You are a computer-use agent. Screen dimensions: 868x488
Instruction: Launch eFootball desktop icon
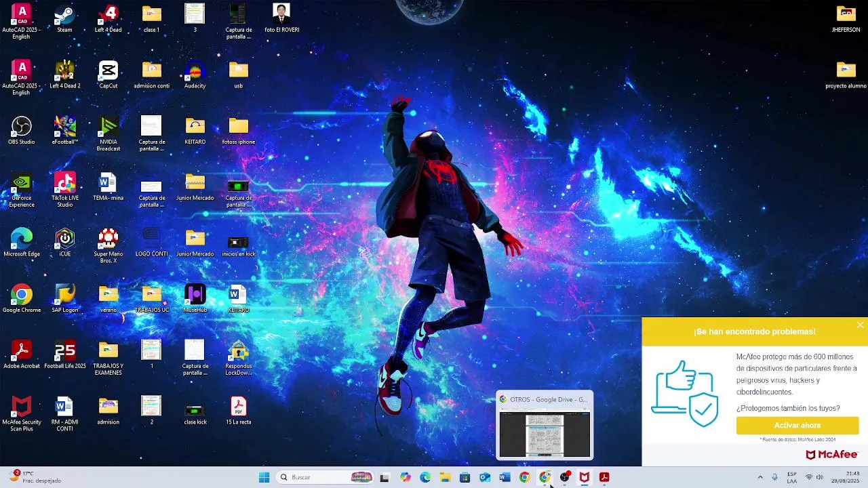[x=64, y=130]
